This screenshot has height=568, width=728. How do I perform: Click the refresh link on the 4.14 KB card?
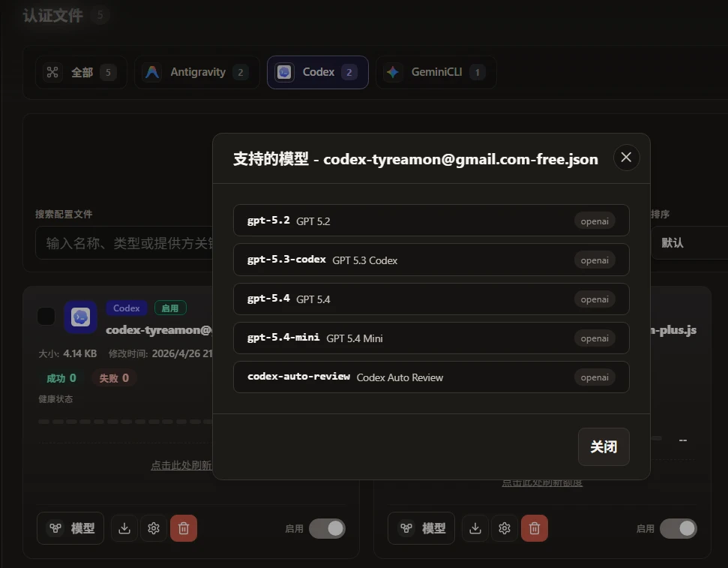181,465
